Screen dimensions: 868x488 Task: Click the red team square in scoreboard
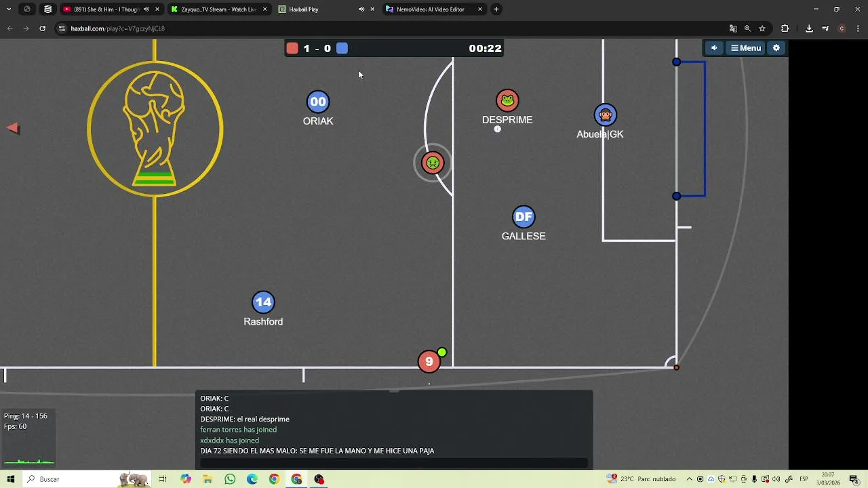click(x=292, y=48)
